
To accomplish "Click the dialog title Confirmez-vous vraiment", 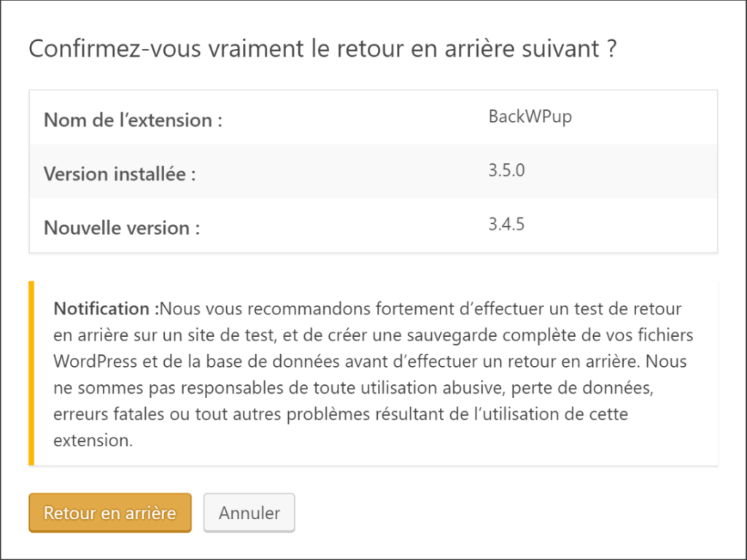I will point(322,49).
